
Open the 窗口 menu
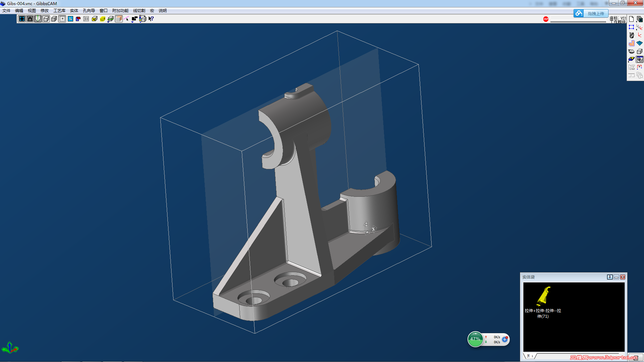coord(104,11)
